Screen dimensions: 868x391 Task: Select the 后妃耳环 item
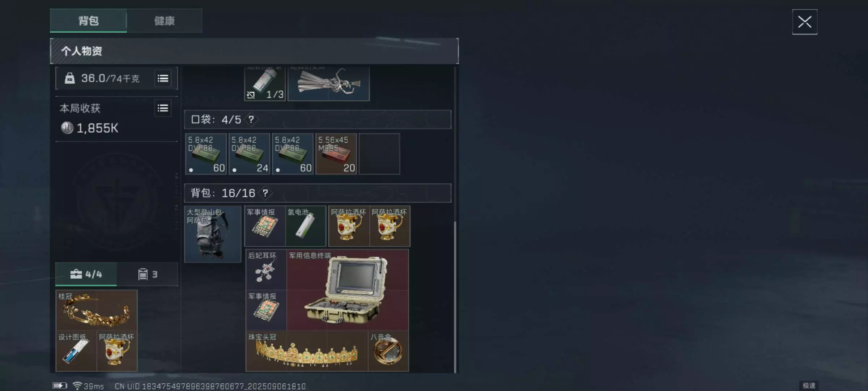pos(266,270)
